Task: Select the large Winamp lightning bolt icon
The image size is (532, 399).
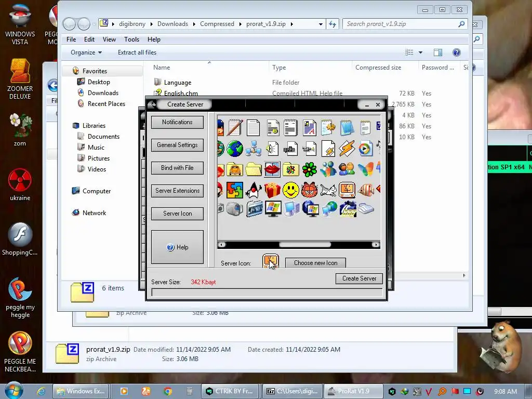Action: pos(347,149)
